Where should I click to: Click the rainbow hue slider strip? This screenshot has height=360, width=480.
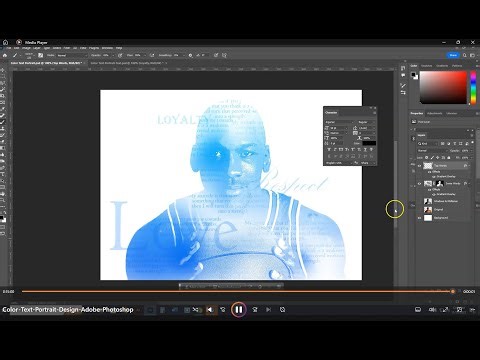(473, 88)
